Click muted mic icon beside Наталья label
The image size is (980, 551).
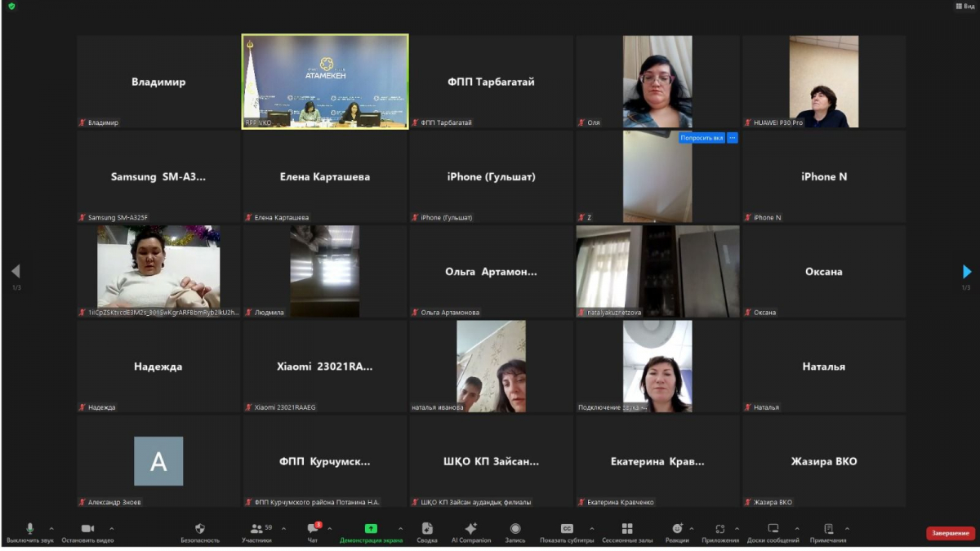tap(748, 407)
